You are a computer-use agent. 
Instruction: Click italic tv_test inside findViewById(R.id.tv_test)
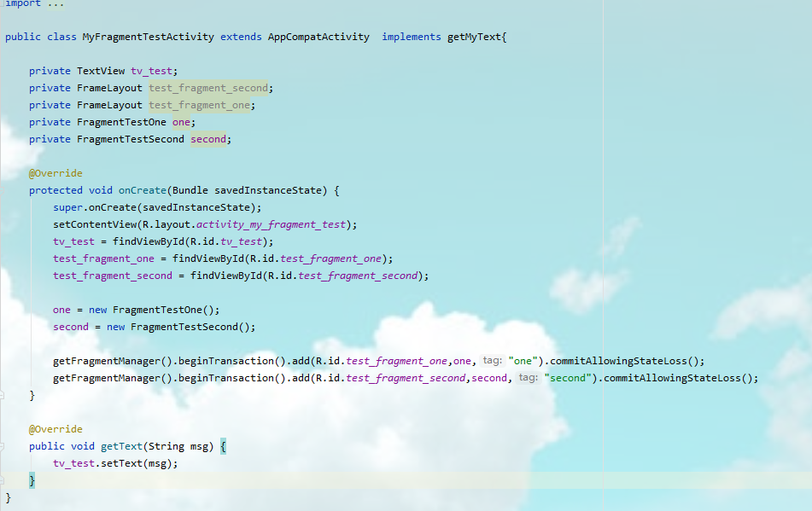click(x=242, y=241)
